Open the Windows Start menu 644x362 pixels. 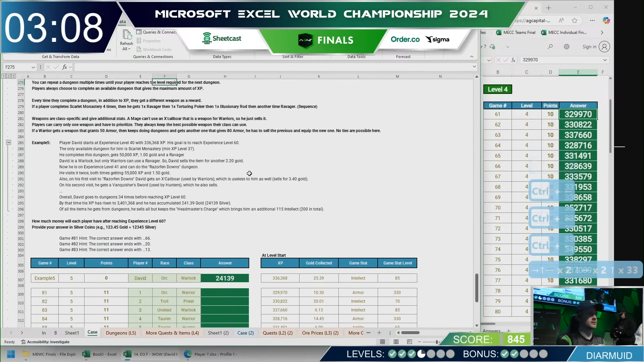click(x=11, y=354)
